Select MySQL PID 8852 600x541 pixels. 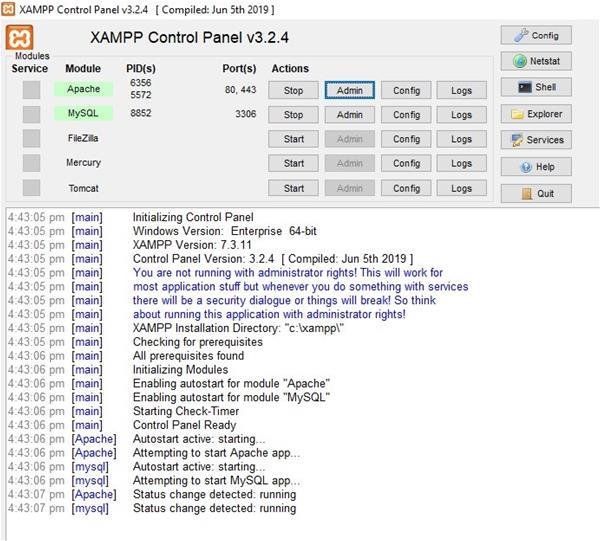(140, 113)
